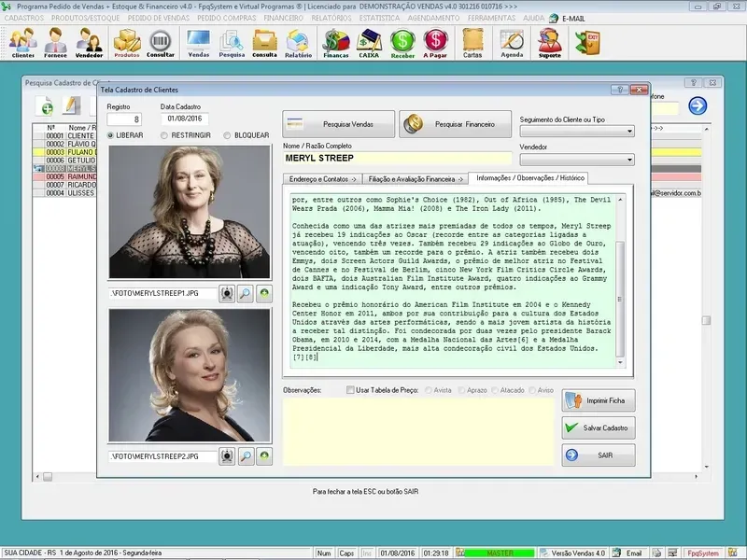
Task: Open the Clientes toolbar icon
Action: click(x=22, y=43)
